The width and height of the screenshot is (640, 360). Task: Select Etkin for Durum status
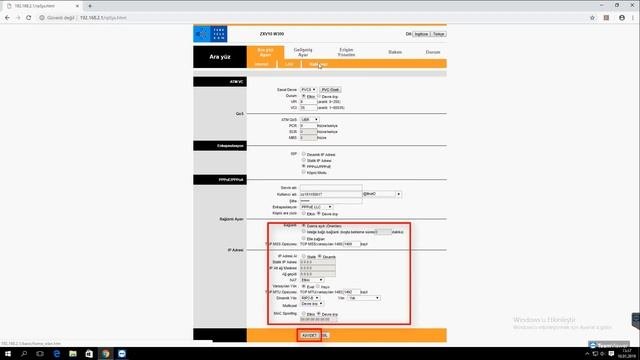point(304,96)
